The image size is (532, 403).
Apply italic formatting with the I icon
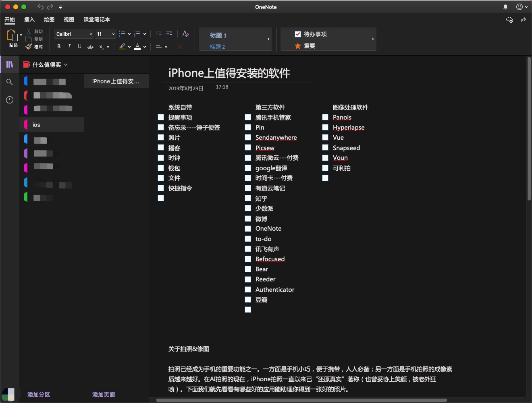tap(69, 47)
